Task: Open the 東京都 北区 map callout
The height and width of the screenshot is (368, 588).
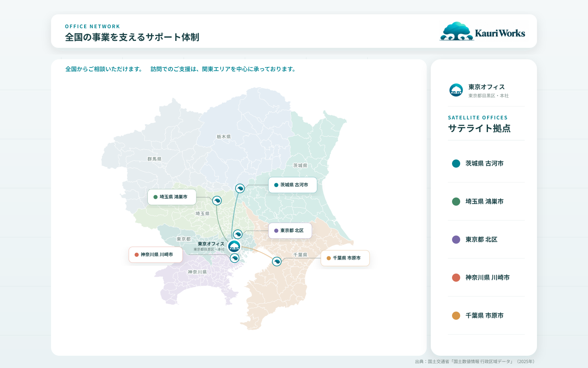Action: click(290, 231)
